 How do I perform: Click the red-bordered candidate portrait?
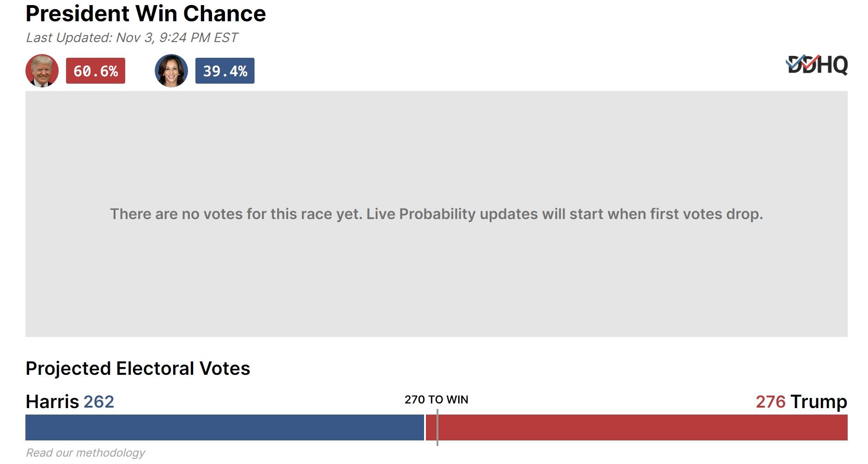(42, 71)
